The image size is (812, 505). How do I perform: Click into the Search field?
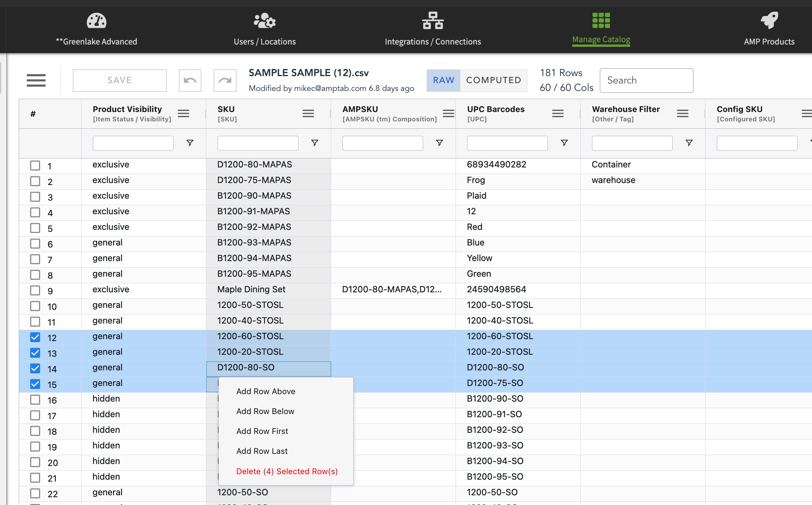[x=646, y=80]
